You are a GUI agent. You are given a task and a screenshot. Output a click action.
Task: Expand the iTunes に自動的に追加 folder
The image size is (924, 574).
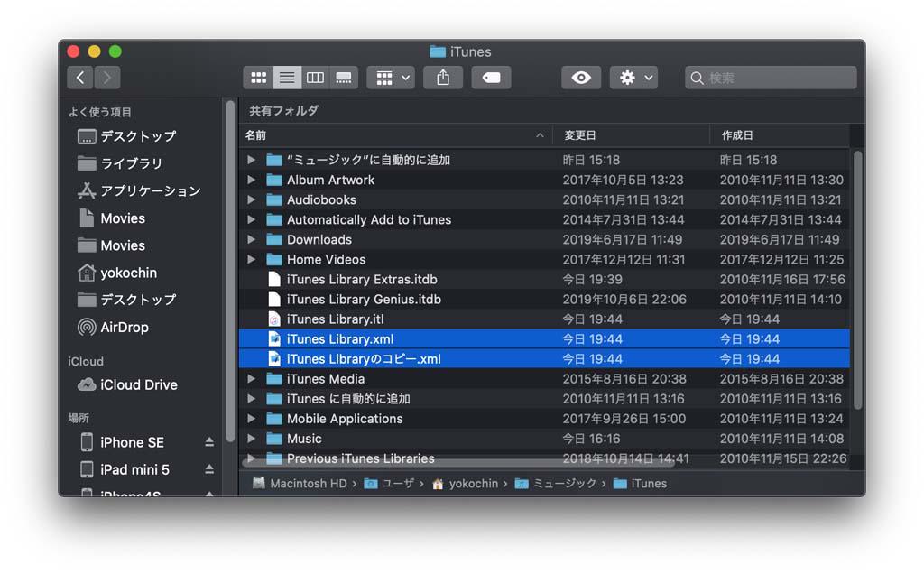[x=252, y=399]
